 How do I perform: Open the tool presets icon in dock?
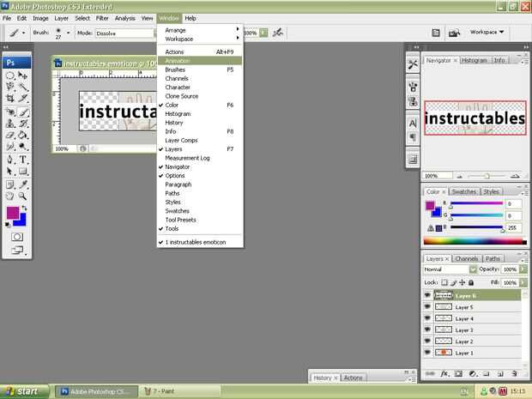click(x=413, y=63)
